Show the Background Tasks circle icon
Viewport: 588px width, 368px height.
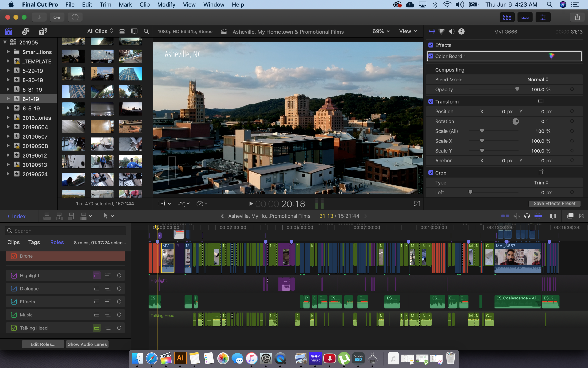(x=75, y=17)
